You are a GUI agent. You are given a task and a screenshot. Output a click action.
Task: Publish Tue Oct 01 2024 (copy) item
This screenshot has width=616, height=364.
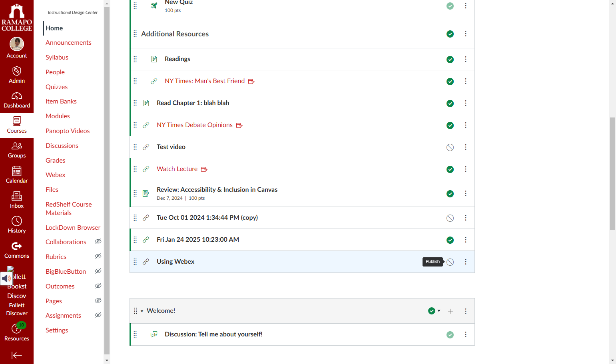coord(450,218)
